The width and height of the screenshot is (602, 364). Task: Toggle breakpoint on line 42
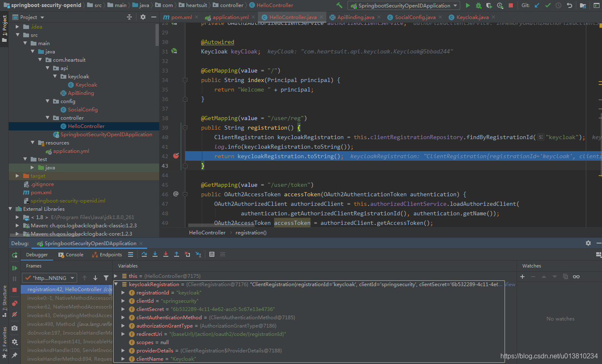pyautogui.click(x=176, y=156)
